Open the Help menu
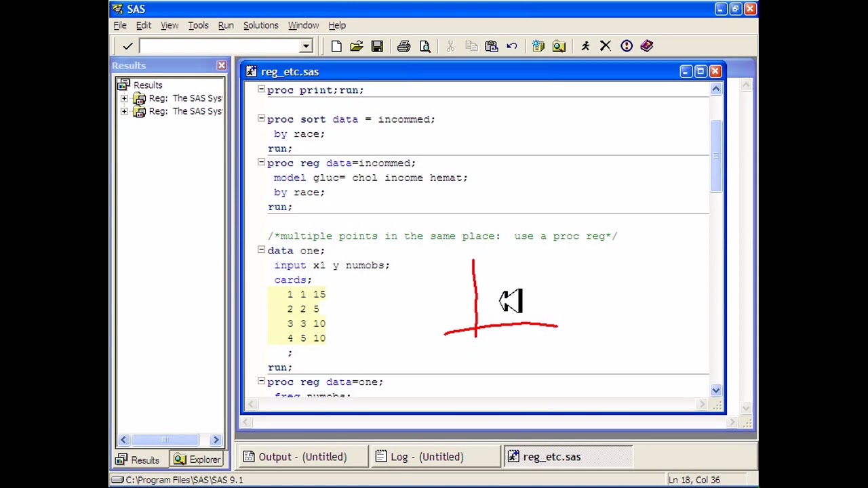Image resolution: width=868 pixels, height=488 pixels. (337, 25)
